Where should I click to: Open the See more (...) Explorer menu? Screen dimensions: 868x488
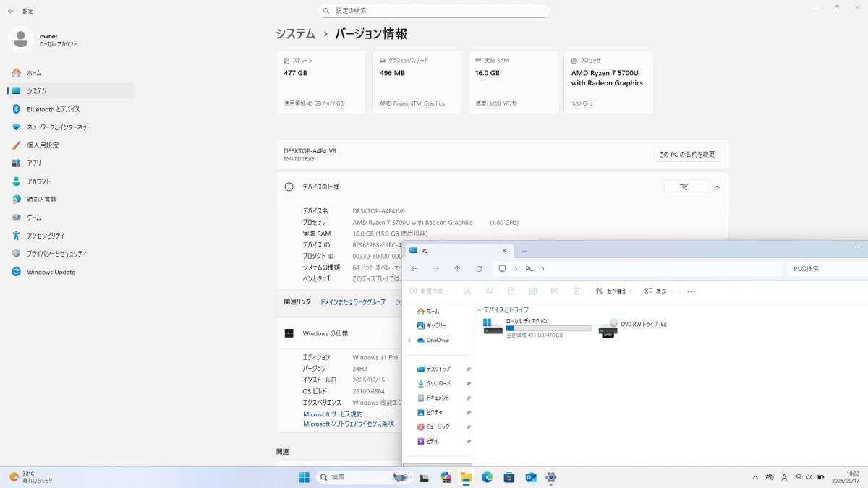pos(691,291)
